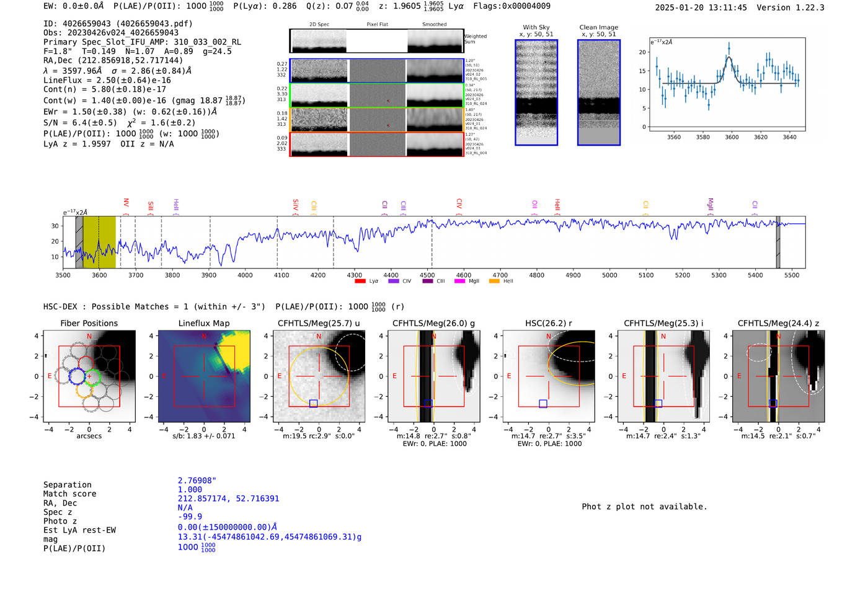Click the orange HeII legend swatch
Image resolution: width=868 pixels, height=591 pixels.
tap(494, 281)
